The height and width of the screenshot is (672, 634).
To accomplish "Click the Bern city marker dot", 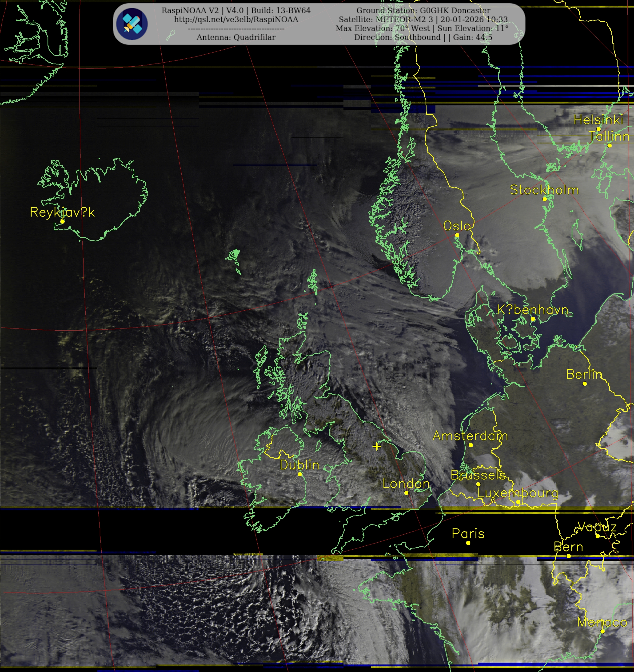I will [x=568, y=556].
